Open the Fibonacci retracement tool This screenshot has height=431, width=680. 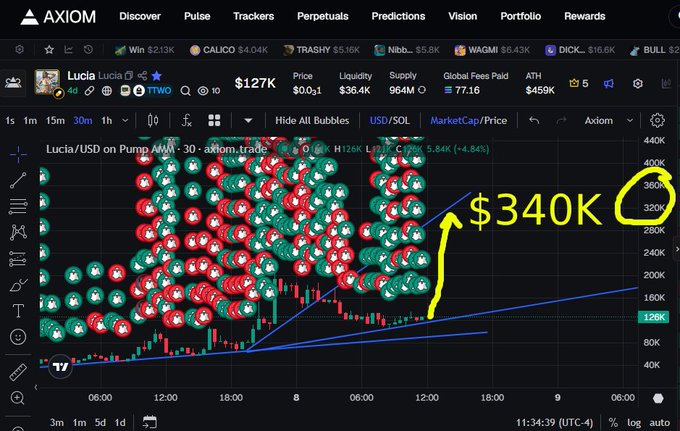(18, 206)
